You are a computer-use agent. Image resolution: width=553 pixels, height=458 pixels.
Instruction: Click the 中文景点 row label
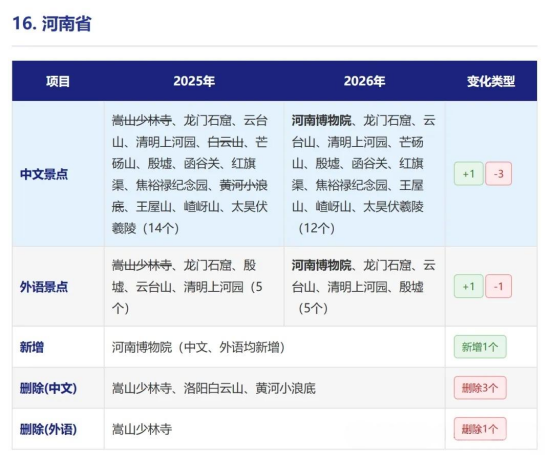(x=44, y=174)
